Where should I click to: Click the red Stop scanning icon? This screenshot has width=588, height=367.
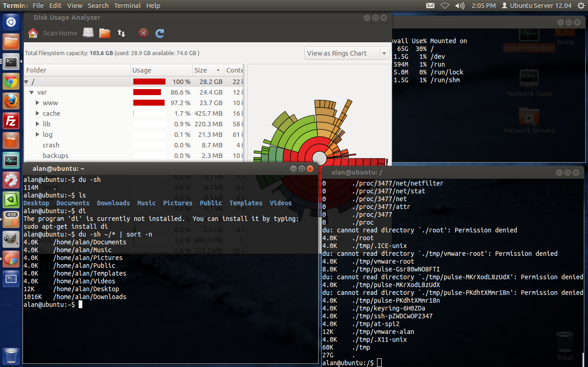143,33
